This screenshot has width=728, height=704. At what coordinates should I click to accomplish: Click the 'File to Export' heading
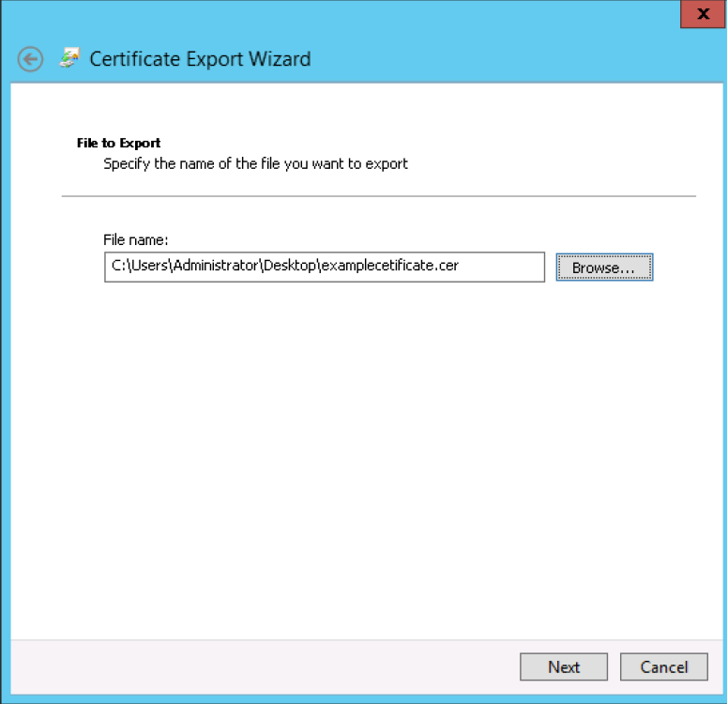coord(119,143)
